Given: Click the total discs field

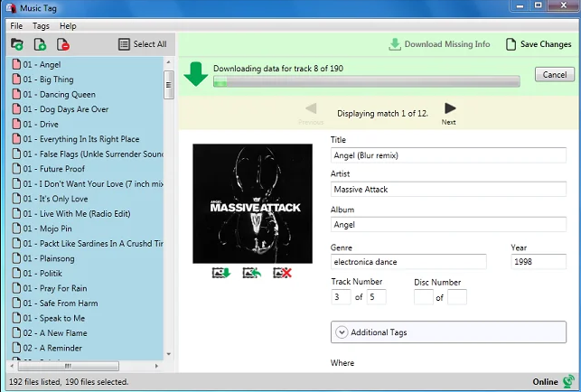Looking at the screenshot, I should pyautogui.click(x=457, y=297).
